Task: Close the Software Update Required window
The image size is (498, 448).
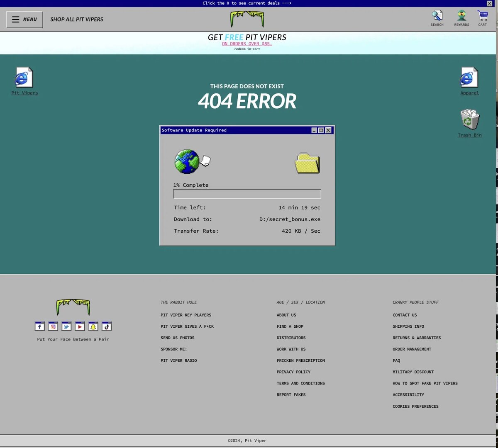Action: 328,130
